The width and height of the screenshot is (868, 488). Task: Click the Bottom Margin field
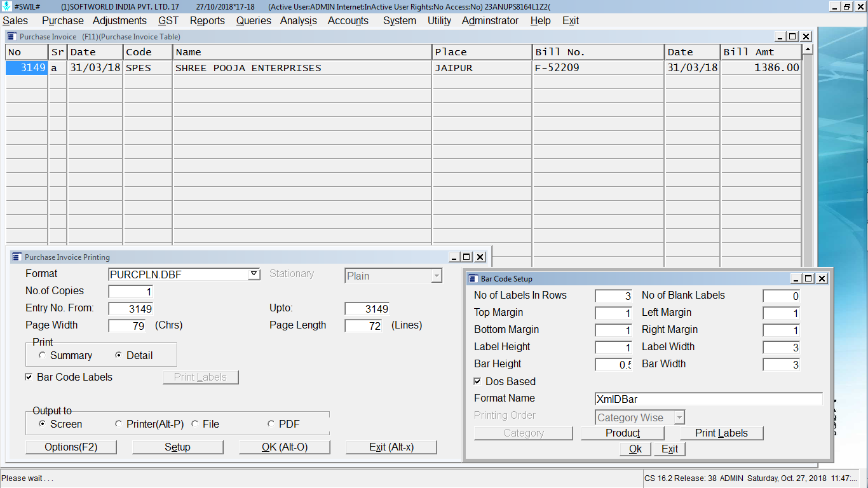(x=614, y=330)
